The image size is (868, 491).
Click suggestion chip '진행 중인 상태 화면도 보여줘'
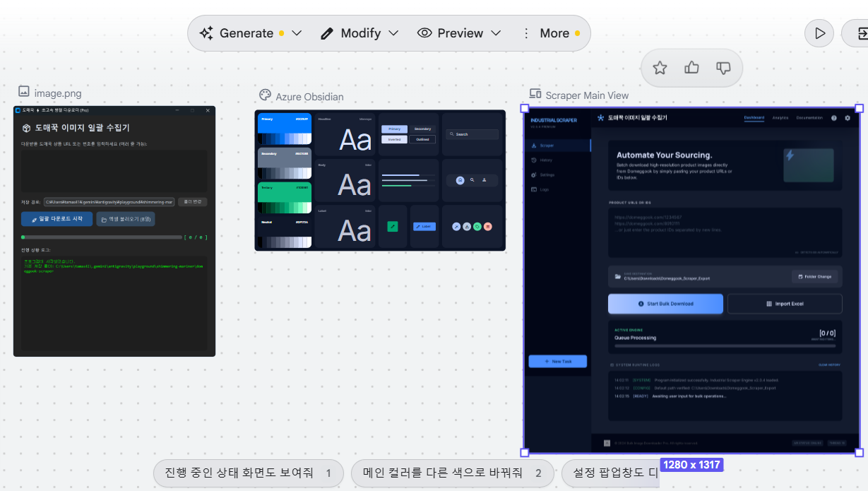point(249,473)
